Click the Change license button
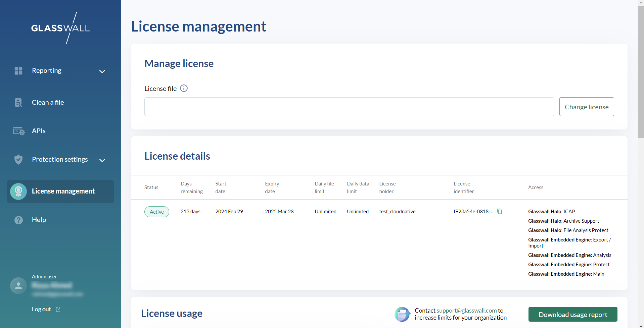 (x=587, y=107)
